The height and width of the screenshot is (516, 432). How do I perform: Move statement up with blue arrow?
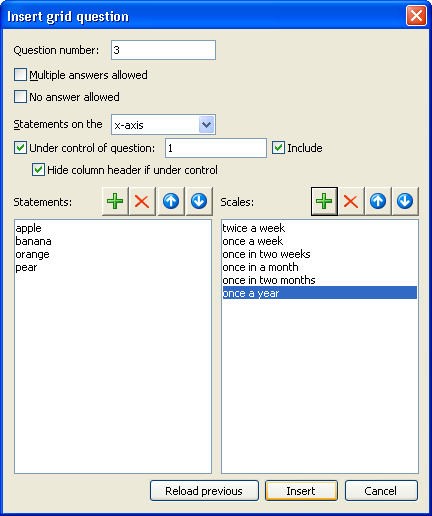(171, 201)
